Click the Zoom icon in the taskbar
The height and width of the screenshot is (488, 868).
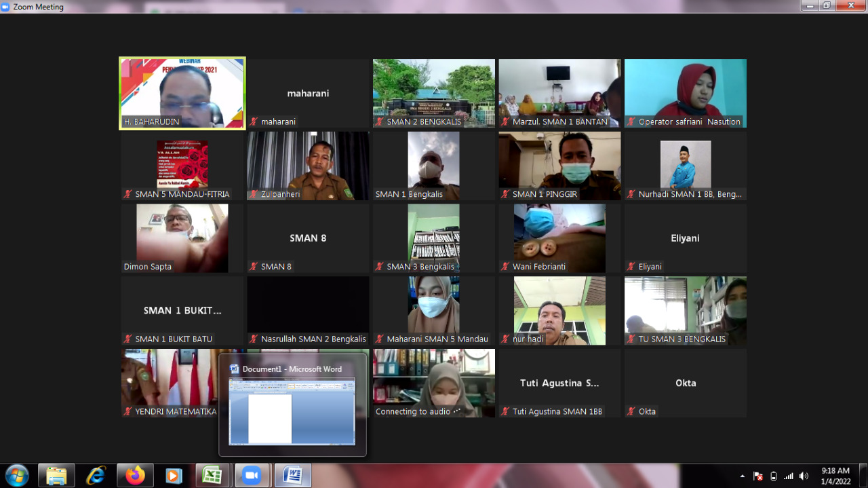[252, 476]
